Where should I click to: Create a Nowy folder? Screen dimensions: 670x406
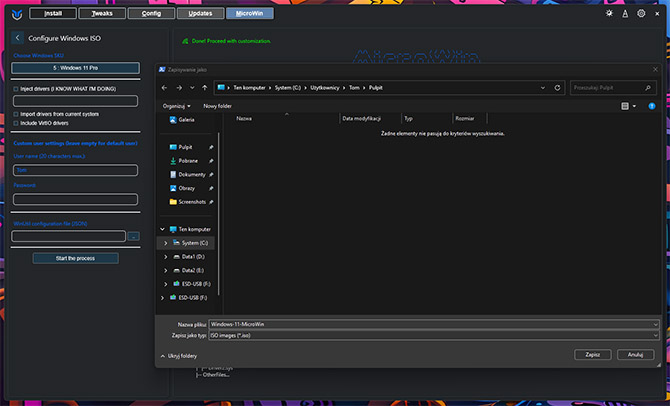217,106
